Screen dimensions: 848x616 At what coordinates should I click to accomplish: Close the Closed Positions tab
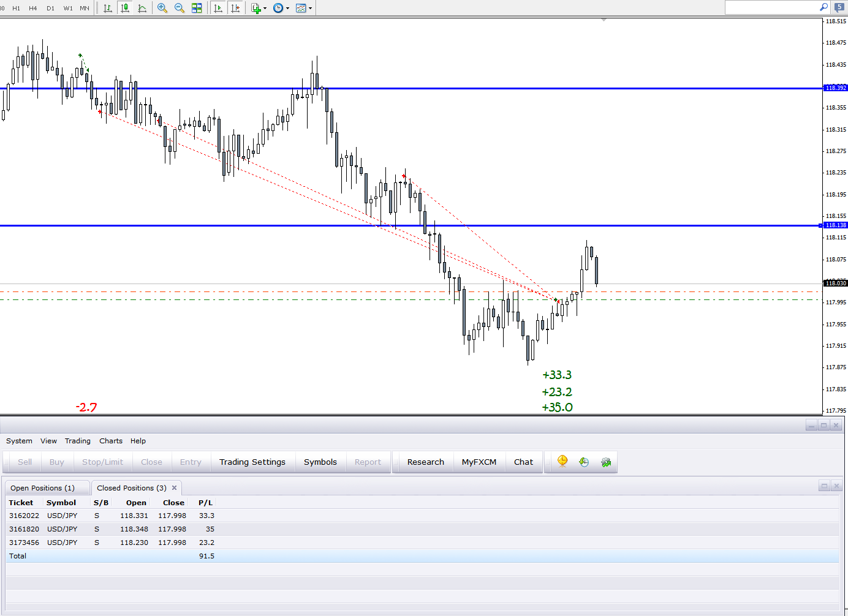(174, 488)
